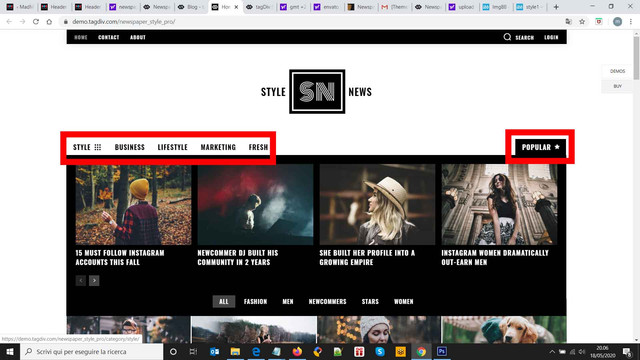Open File Explorer from taskbar

[x=235, y=351]
